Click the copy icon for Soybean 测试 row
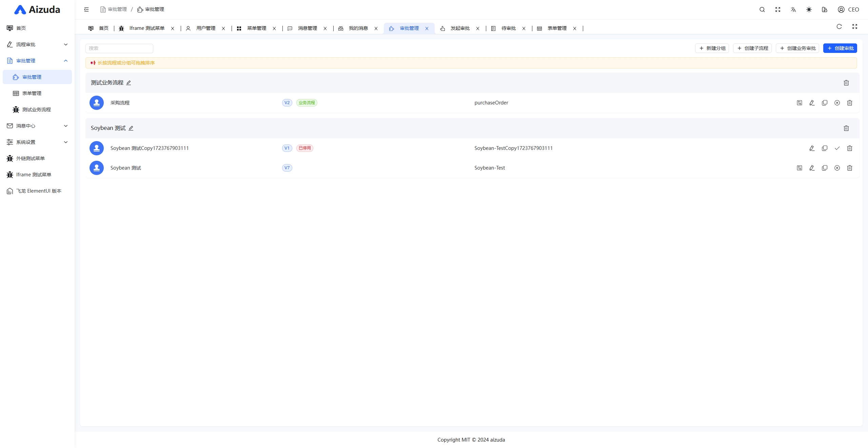 pos(825,168)
